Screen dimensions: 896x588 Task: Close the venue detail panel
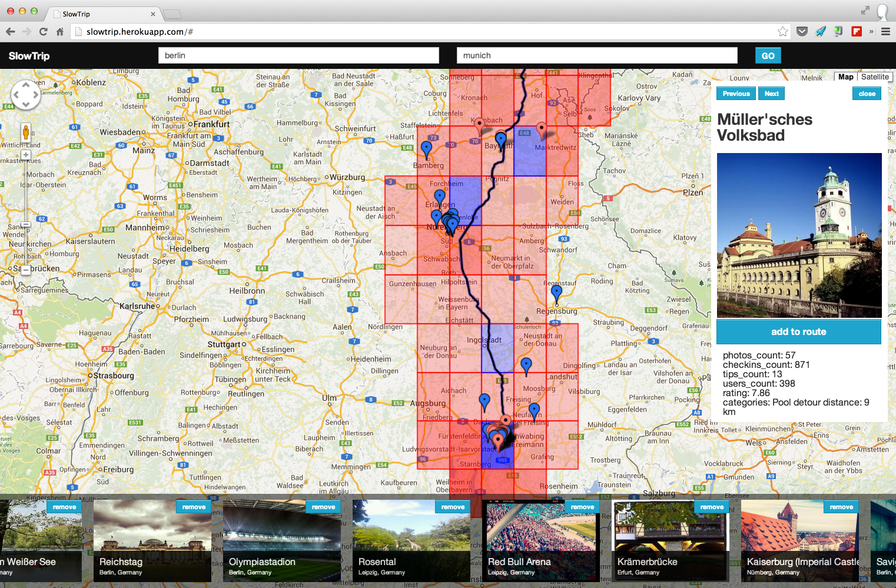point(867,94)
